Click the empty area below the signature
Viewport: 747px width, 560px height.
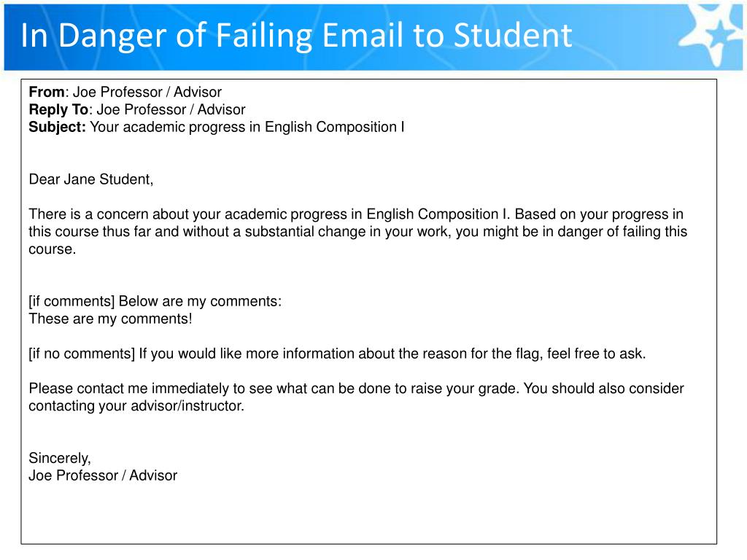(x=368, y=514)
